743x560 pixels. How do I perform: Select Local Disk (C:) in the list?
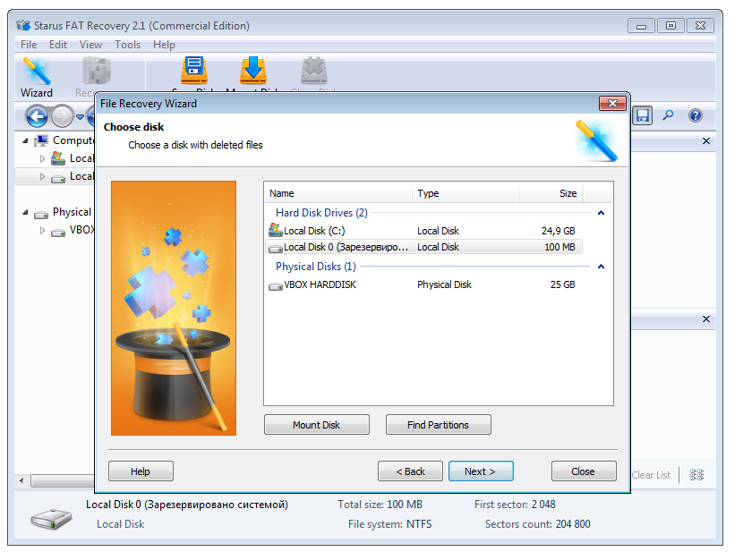[x=423, y=231]
